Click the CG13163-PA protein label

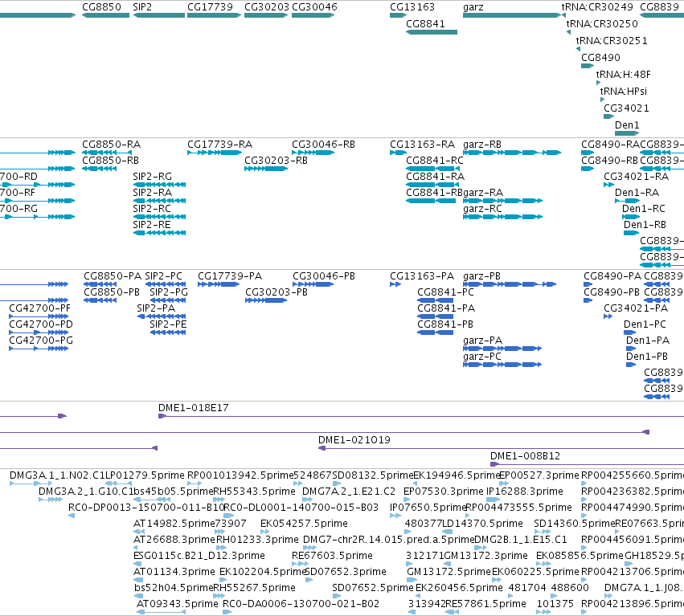point(422,276)
